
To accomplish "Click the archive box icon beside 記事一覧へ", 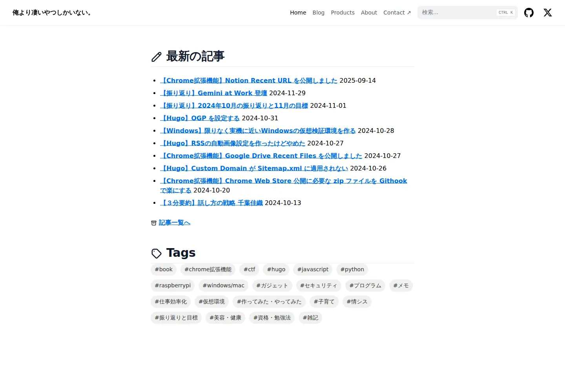I will pyautogui.click(x=154, y=223).
